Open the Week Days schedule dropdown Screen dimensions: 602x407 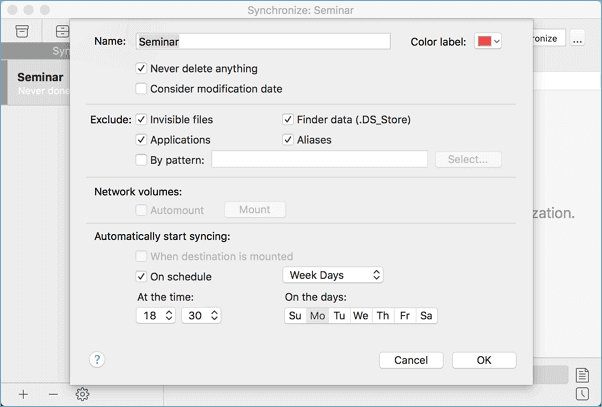click(x=334, y=275)
